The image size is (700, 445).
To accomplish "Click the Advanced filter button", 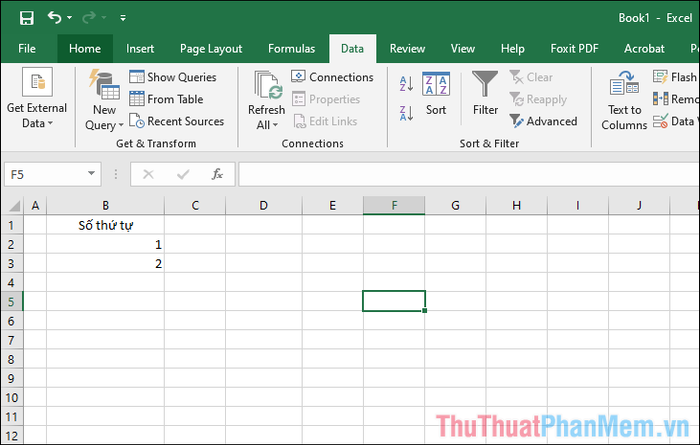I will coord(543,121).
